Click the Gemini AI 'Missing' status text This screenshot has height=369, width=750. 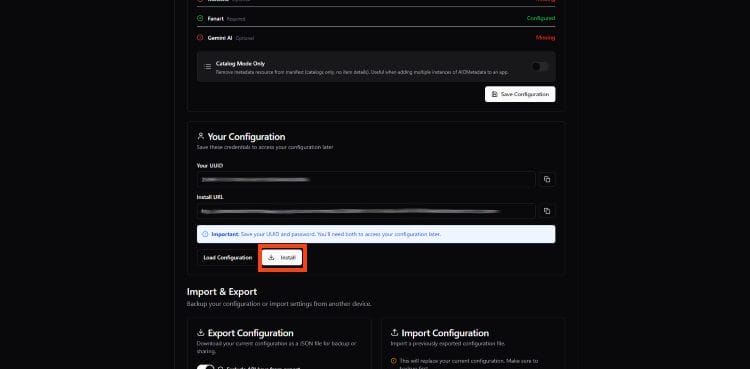coord(545,37)
